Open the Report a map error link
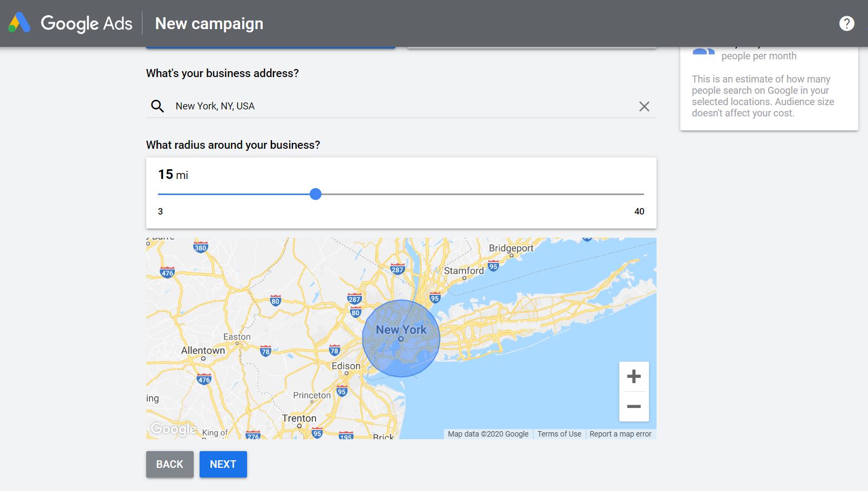This screenshot has height=491, width=868. click(620, 434)
